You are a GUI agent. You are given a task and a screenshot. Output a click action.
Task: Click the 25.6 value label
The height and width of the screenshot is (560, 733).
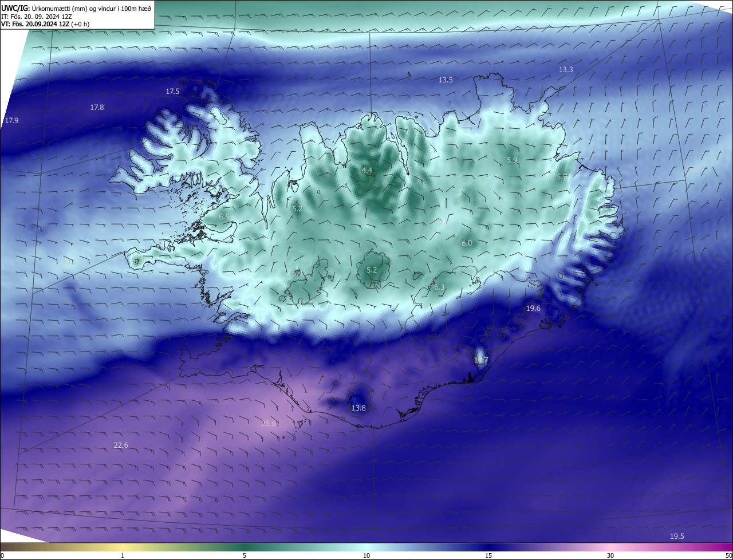[x=269, y=423]
